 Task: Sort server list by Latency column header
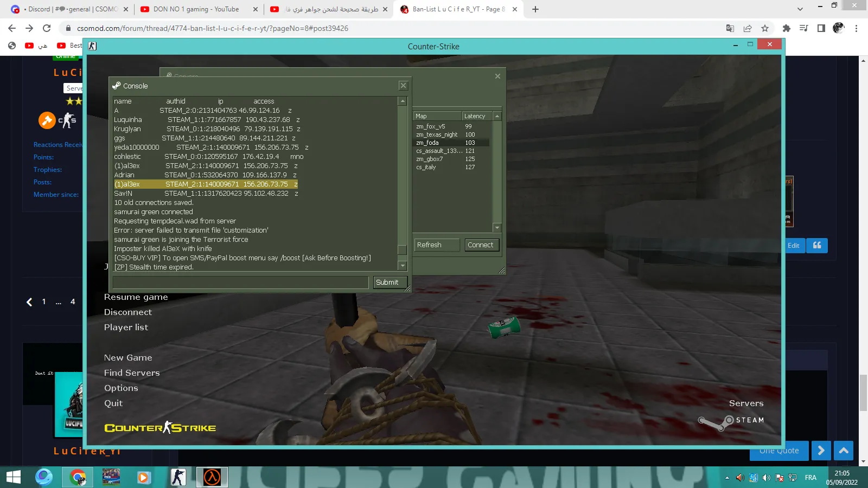(477, 116)
